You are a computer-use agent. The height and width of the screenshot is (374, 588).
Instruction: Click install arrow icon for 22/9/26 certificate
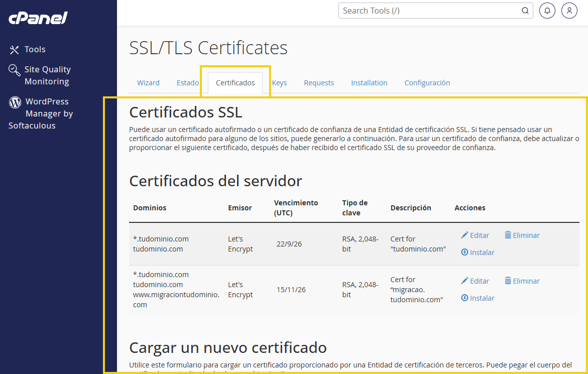[464, 252]
